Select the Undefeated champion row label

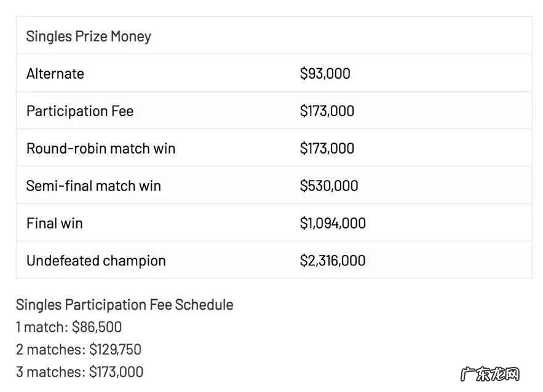pyautogui.click(x=96, y=261)
